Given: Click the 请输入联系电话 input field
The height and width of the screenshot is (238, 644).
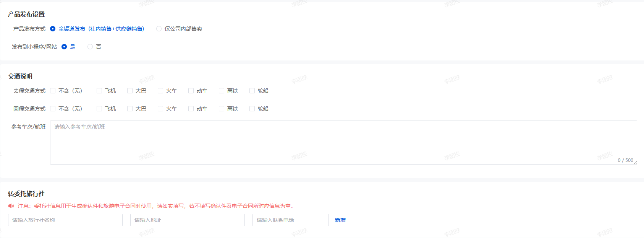Looking at the screenshot, I should (290, 220).
